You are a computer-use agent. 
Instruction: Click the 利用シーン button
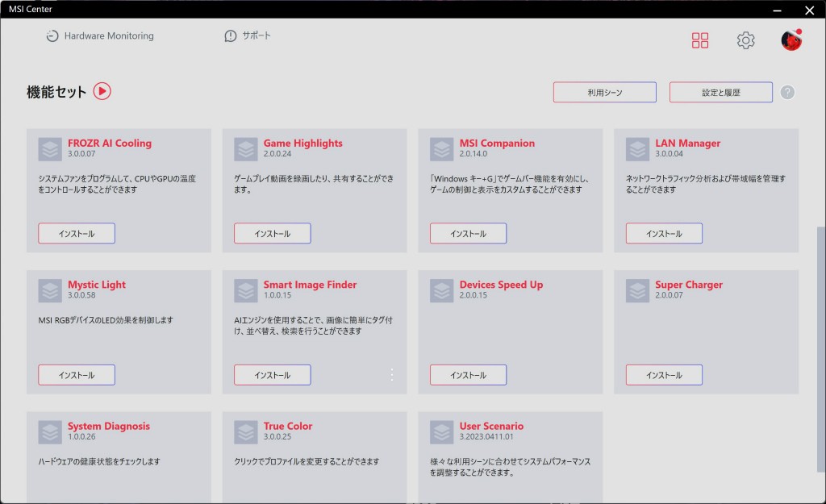(x=604, y=93)
